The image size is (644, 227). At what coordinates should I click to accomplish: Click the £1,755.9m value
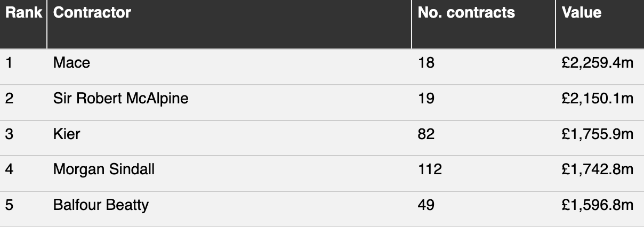tap(597, 134)
